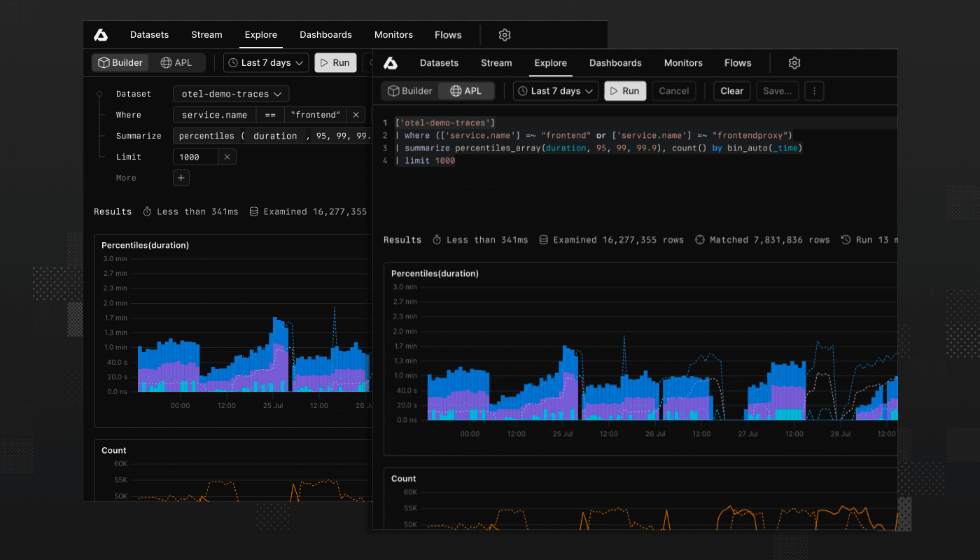The width and height of the screenshot is (980, 560).
Task: Click the database icon beside Examined rows count
Action: (544, 239)
